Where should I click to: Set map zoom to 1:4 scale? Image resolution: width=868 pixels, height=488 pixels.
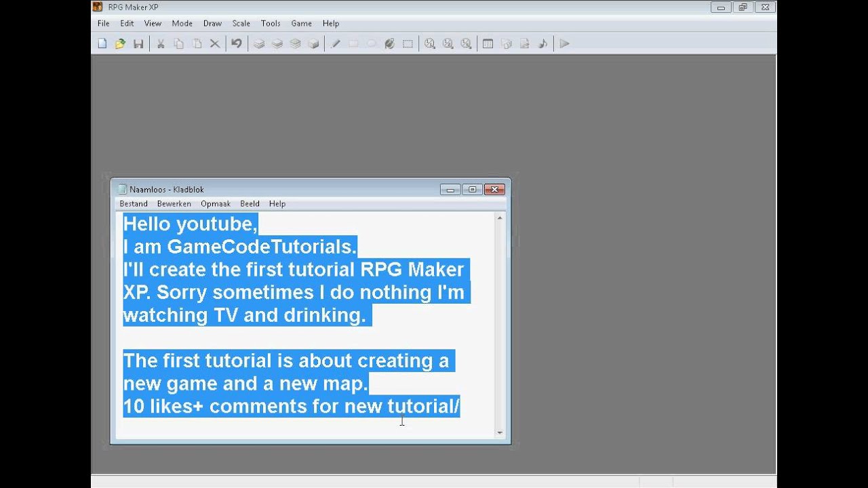click(466, 43)
